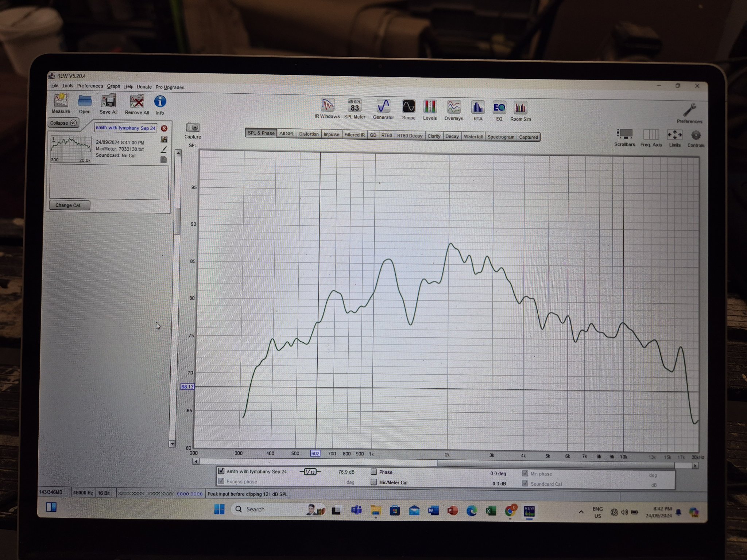The height and width of the screenshot is (560, 747).
Task: Open the Graph menu
Action: (113, 86)
